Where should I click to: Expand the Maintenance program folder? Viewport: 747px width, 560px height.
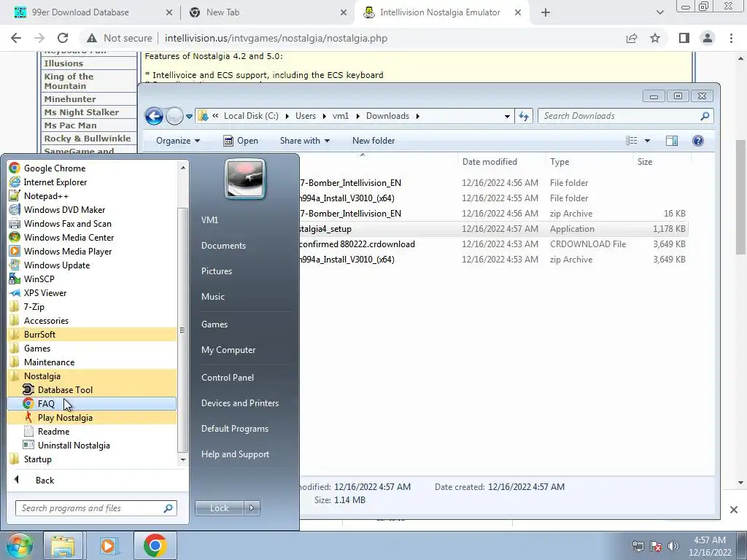(x=92, y=362)
